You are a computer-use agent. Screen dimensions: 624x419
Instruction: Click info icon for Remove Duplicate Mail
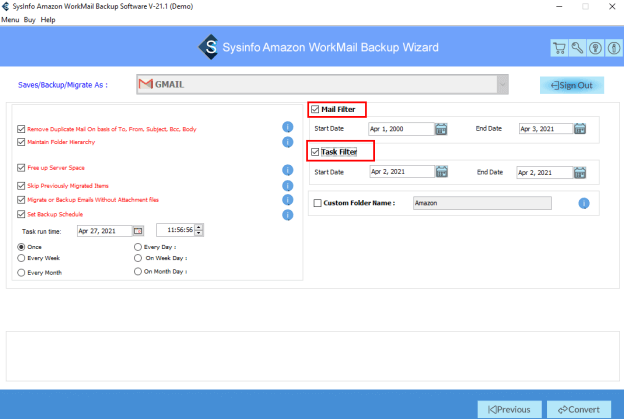click(x=288, y=127)
